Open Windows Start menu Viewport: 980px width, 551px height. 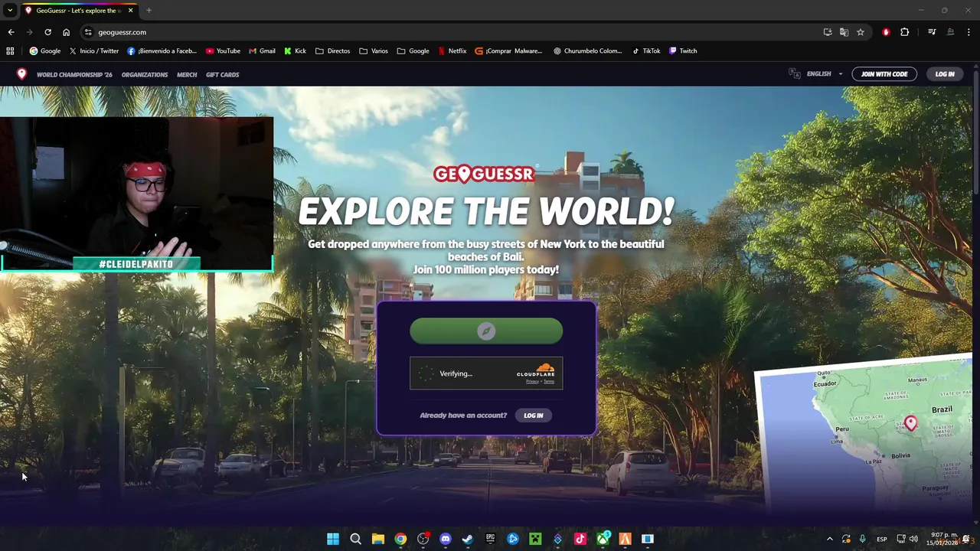pos(333,539)
